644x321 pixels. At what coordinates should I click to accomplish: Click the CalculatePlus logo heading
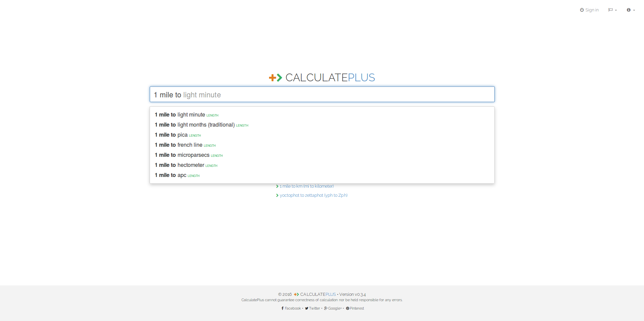click(322, 78)
